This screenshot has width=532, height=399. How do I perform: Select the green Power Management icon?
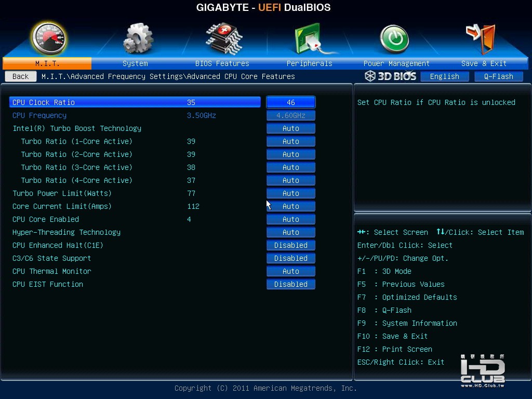(x=394, y=38)
